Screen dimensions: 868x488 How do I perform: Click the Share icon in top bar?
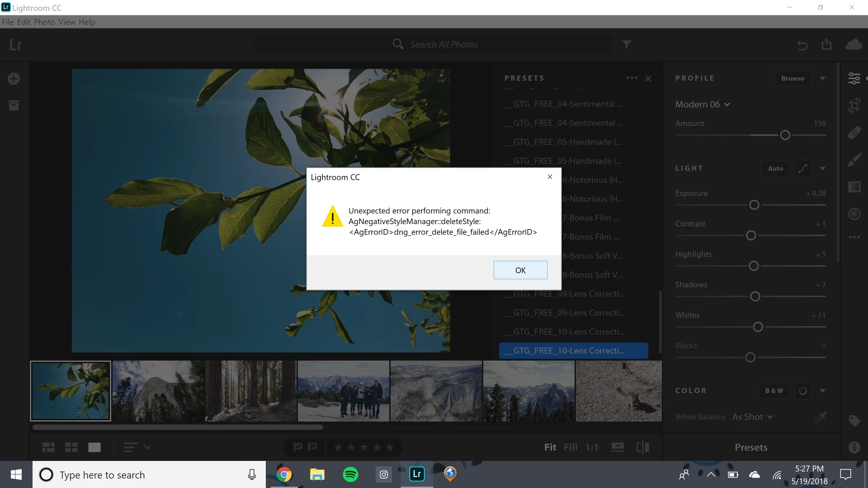(826, 44)
